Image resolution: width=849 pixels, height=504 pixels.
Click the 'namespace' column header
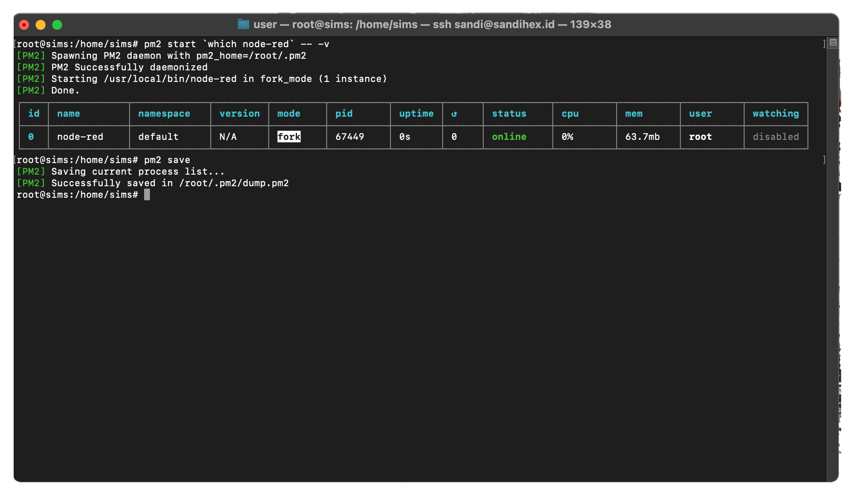164,113
